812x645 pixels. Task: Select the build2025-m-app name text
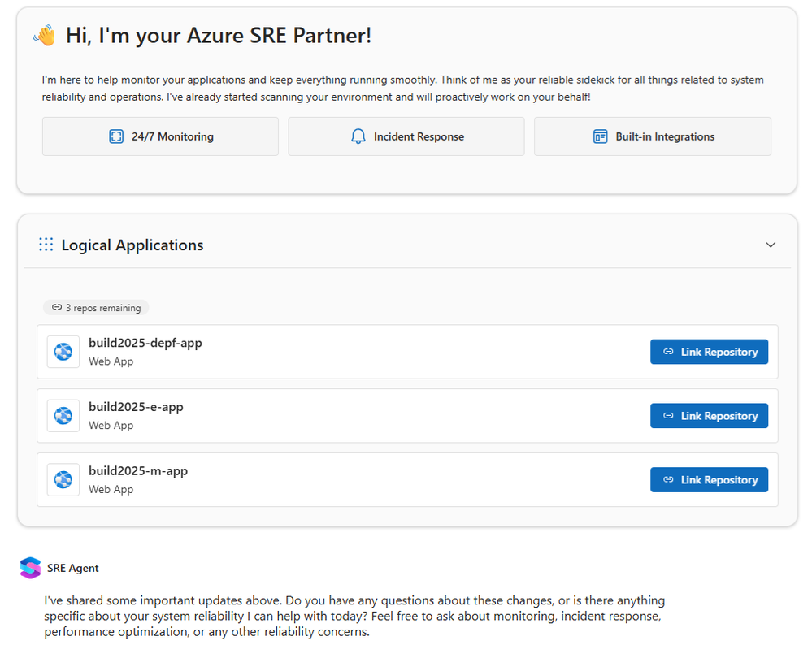(x=138, y=471)
